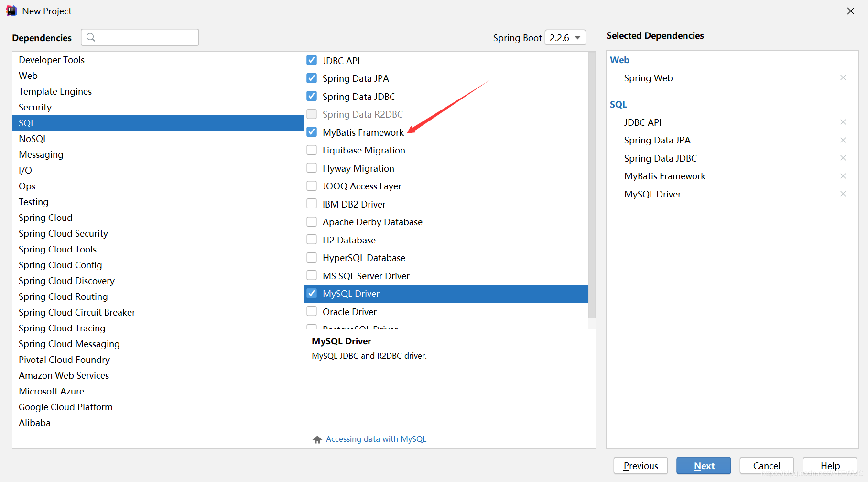Select the Alibaba category
Image resolution: width=868 pixels, height=482 pixels.
pyautogui.click(x=158, y=423)
